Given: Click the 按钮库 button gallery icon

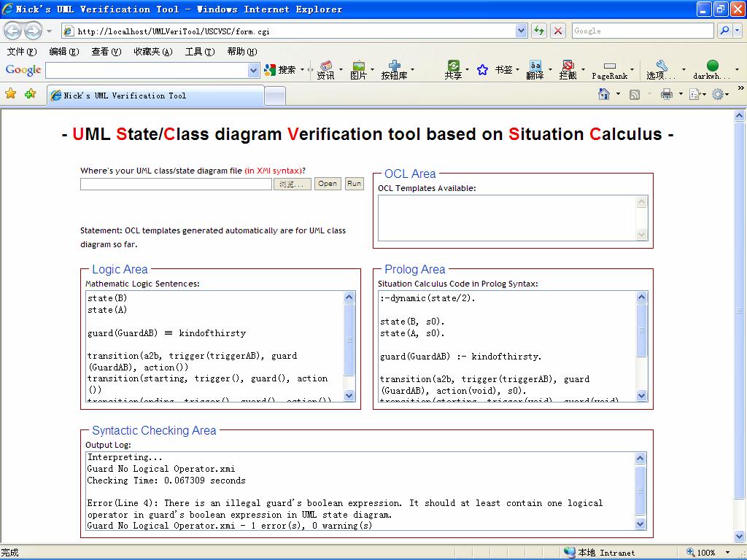Looking at the screenshot, I should 394,70.
